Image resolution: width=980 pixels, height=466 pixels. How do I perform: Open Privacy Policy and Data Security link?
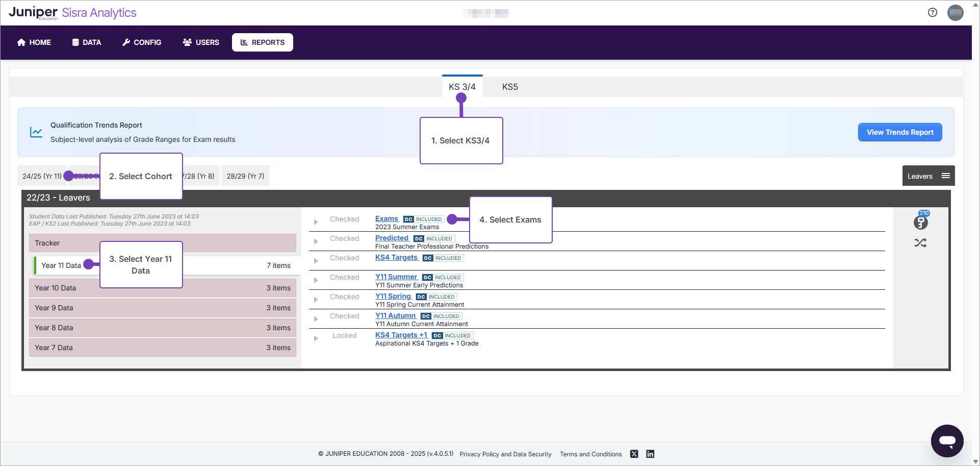pos(505,454)
